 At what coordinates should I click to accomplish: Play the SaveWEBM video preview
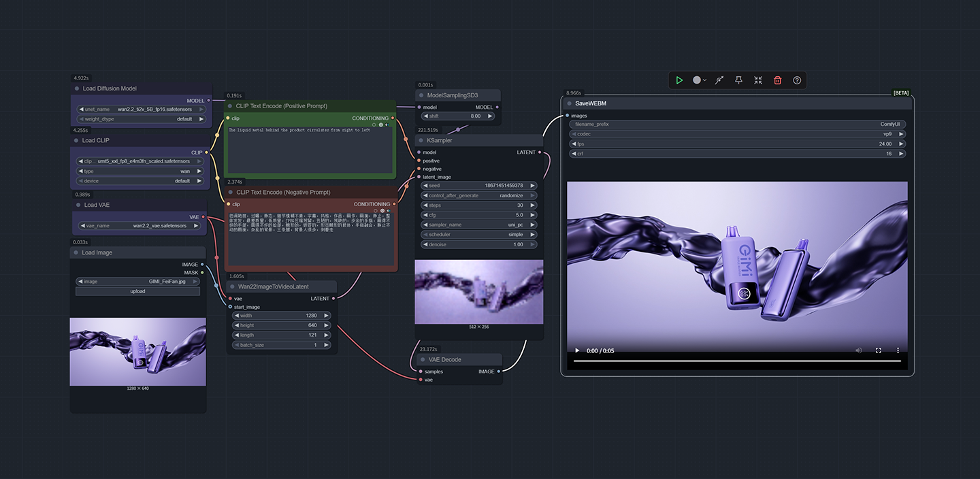pos(577,350)
